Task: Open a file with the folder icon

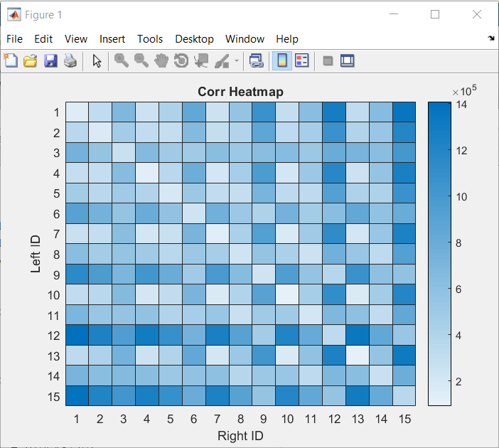Action: point(31,60)
